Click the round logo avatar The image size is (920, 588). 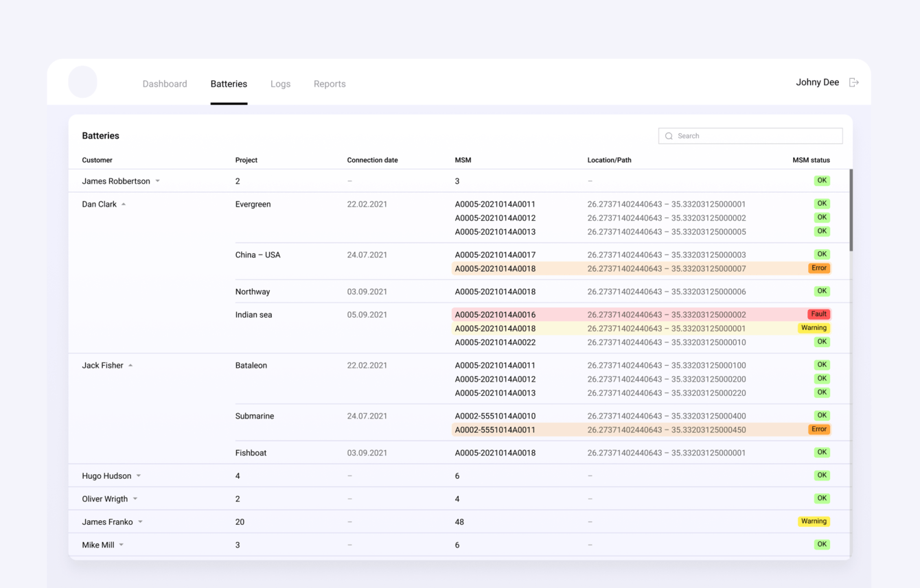pyautogui.click(x=82, y=82)
